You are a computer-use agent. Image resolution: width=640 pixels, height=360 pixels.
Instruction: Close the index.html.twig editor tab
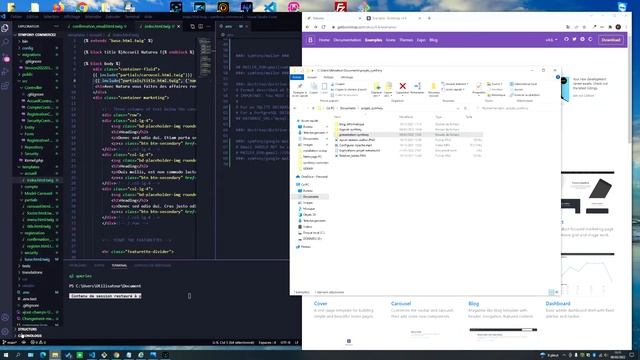click(x=178, y=27)
